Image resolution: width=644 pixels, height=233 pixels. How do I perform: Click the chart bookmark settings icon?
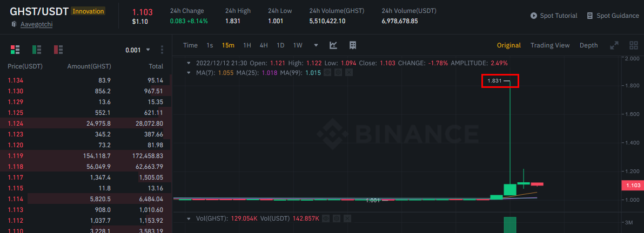tap(352, 45)
